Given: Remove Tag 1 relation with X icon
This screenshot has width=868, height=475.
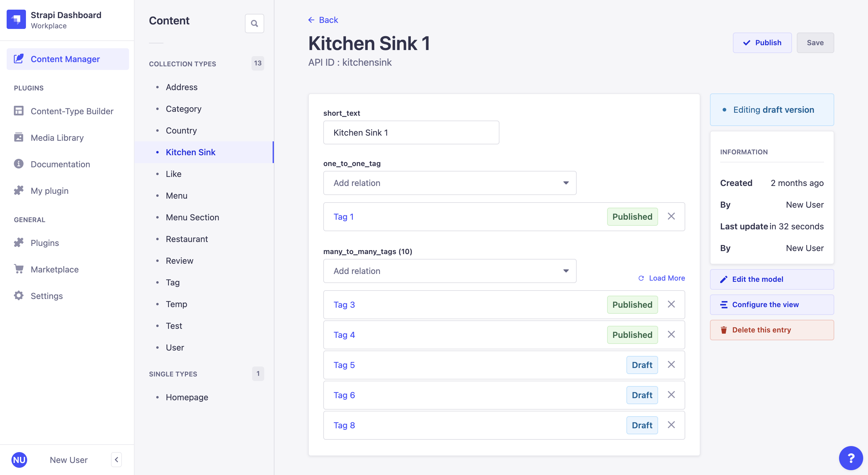Looking at the screenshot, I should (671, 216).
